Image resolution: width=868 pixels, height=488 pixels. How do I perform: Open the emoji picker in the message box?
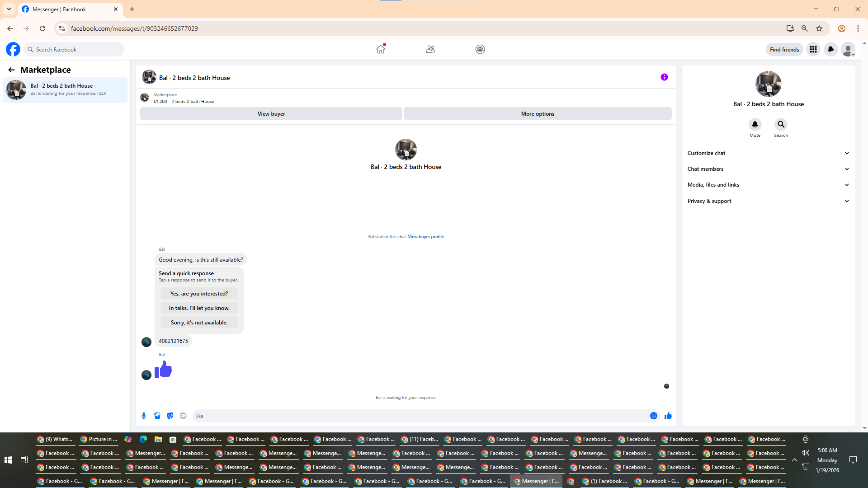coord(654,416)
